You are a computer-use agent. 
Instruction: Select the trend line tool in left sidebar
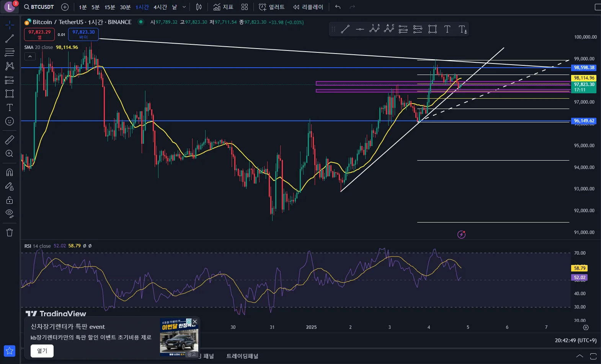(x=10, y=39)
